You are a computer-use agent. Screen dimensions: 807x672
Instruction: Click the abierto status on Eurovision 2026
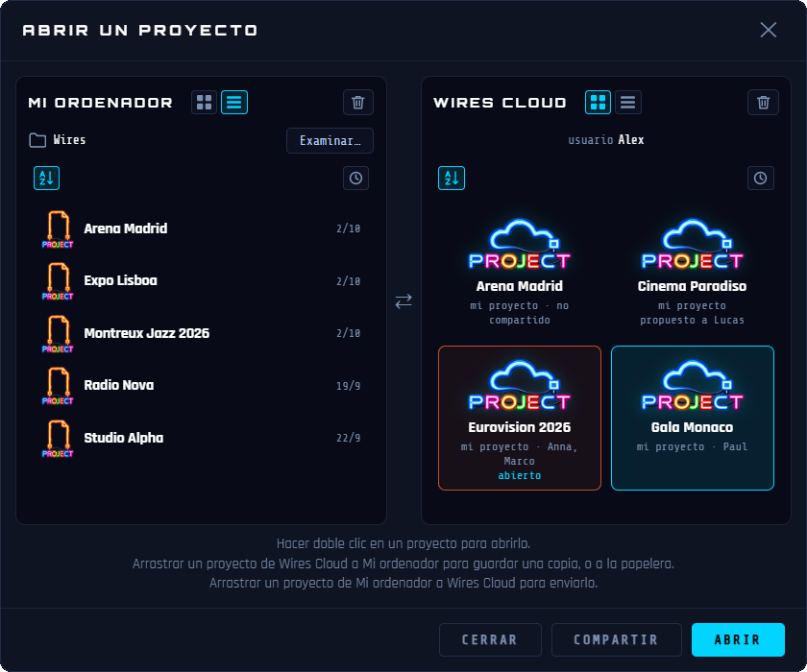520,475
